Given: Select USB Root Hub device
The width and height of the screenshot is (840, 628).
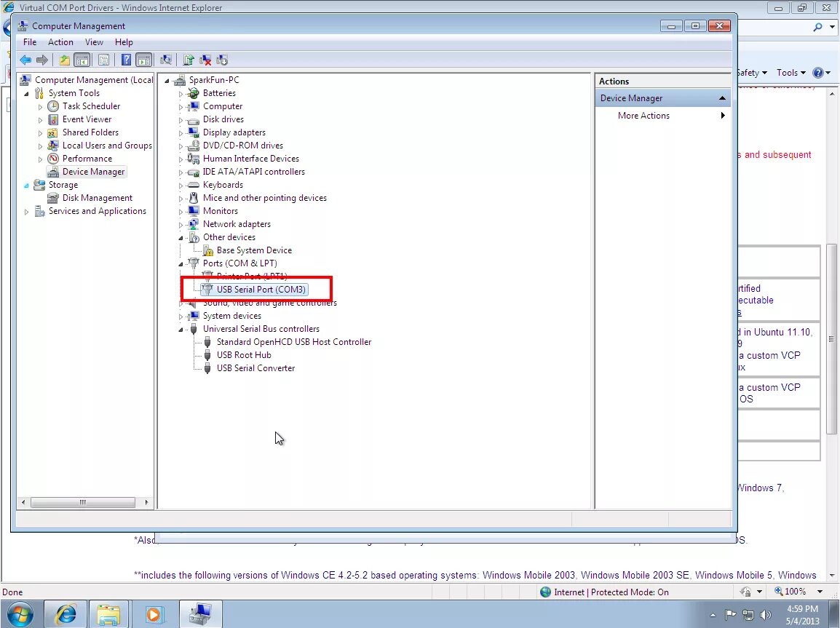Looking at the screenshot, I should click(244, 355).
